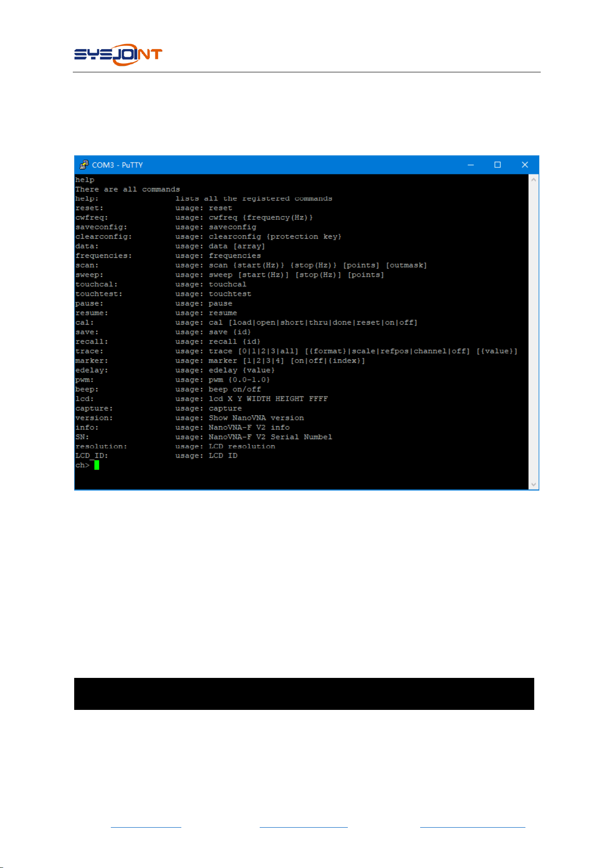Click the 'data [array]' usage text

[x=237, y=246]
